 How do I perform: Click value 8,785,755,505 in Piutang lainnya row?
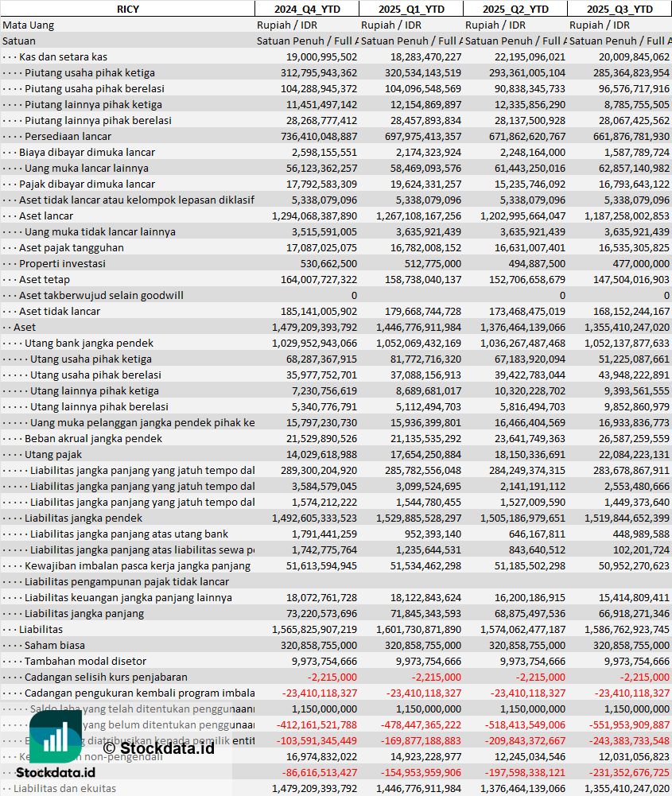pos(636,105)
